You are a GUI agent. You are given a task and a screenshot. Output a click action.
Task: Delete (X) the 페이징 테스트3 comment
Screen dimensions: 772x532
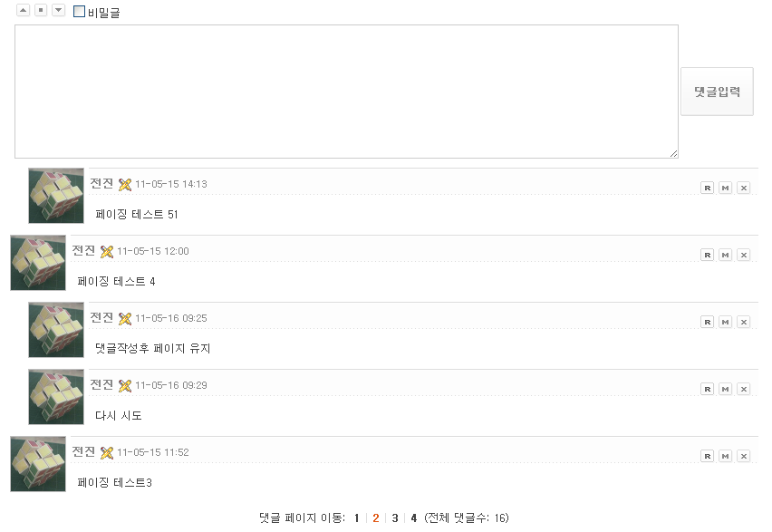tap(743, 456)
